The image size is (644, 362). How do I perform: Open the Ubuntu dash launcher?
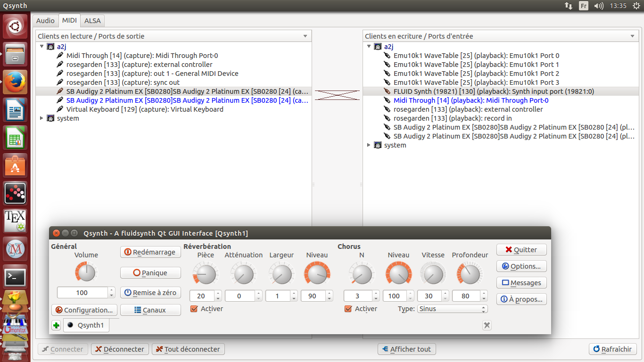pos(15,27)
